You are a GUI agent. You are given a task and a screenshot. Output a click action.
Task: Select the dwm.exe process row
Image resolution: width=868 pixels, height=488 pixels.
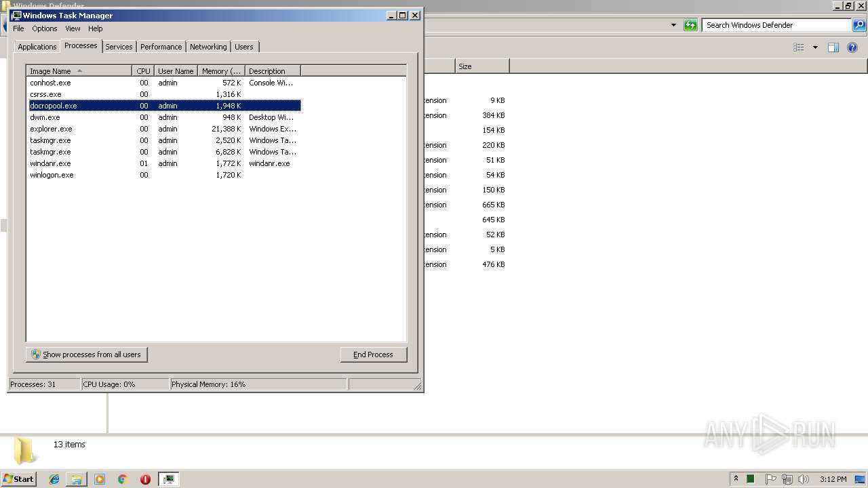[164, 117]
